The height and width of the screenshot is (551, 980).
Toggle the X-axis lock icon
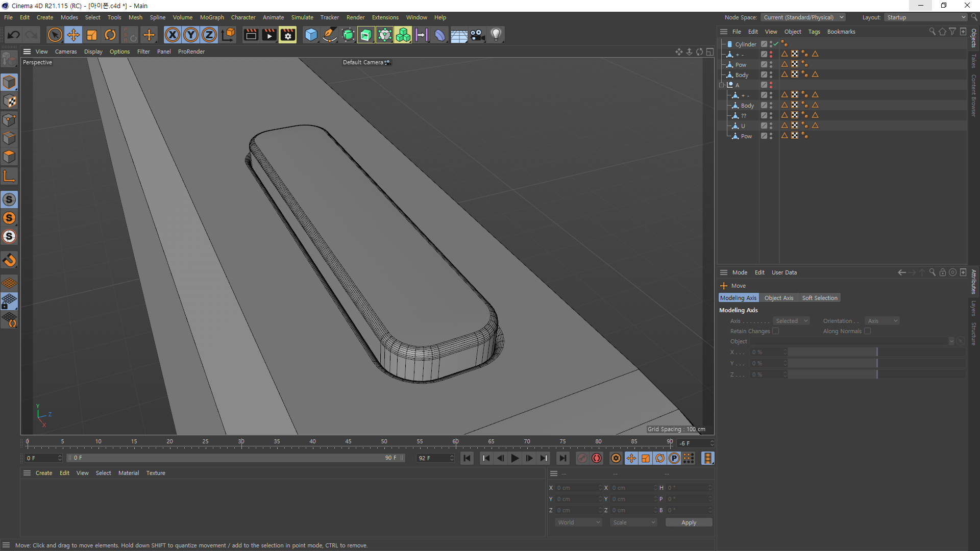173,35
